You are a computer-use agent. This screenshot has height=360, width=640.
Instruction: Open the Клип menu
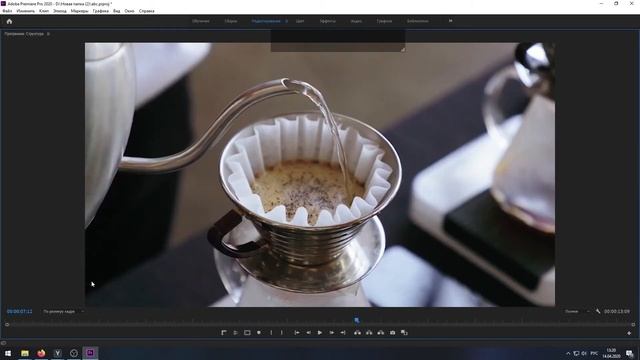coord(44,11)
